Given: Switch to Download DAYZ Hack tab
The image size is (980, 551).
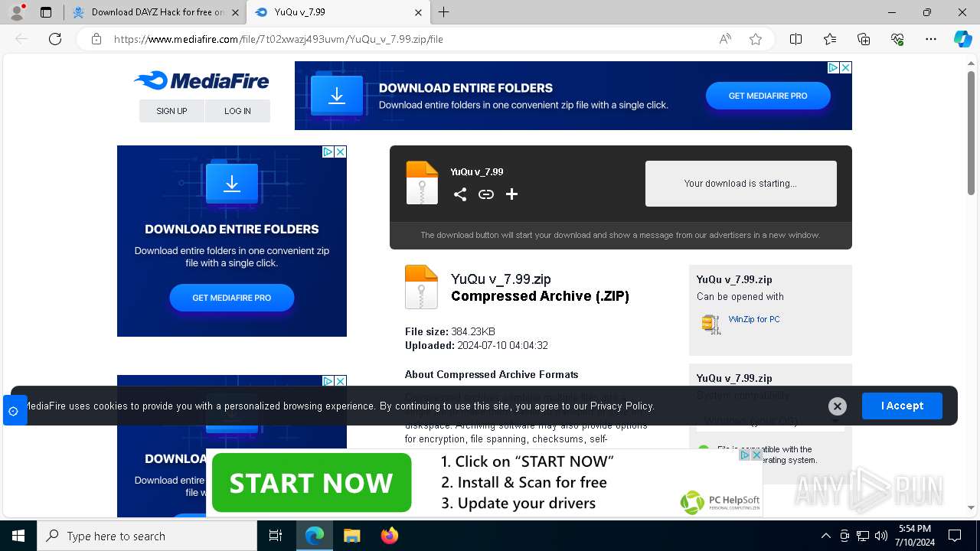Looking at the screenshot, I should pyautogui.click(x=157, y=12).
